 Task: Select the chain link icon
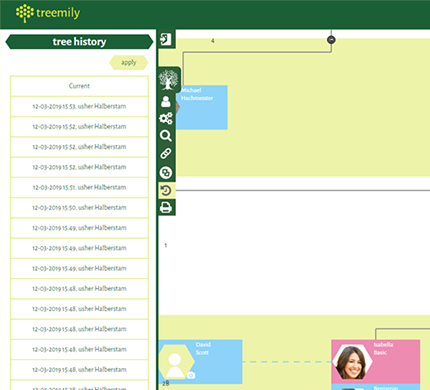(166, 154)
